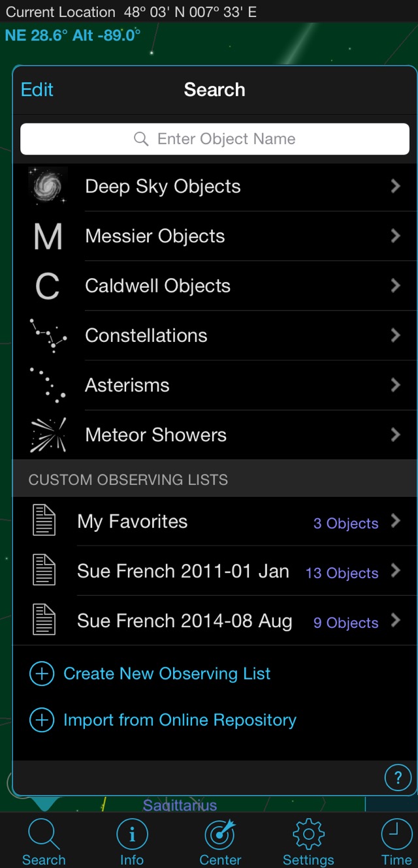The width and height of the screenshot is (418, 868).
Task: Tap the Center target icon
Action: pyautogui.click(x=220, y=835)
